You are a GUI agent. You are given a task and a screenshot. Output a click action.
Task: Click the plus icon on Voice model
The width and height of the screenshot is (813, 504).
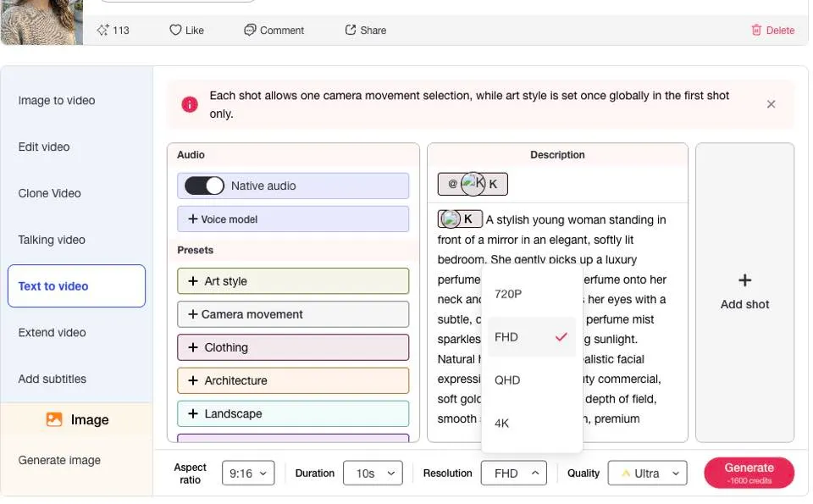[x=193, y=219]
